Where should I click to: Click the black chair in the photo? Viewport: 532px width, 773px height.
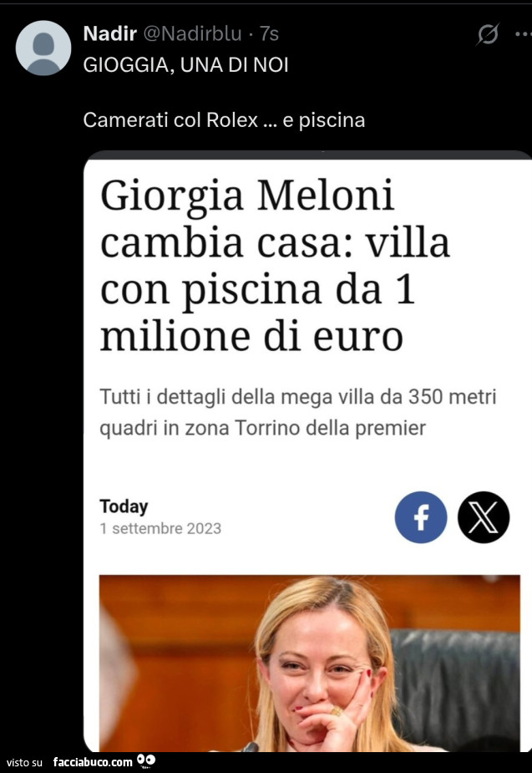[456, 685]
